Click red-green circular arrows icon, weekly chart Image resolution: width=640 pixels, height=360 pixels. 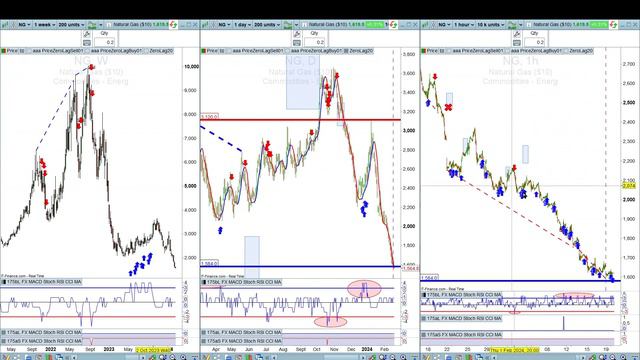[x=173, y=25]
